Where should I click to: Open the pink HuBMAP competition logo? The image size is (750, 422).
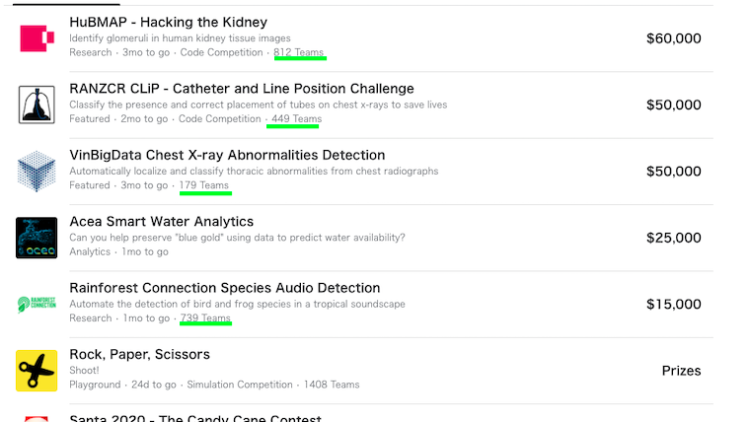pyautogui.click(x=37, y=38)
